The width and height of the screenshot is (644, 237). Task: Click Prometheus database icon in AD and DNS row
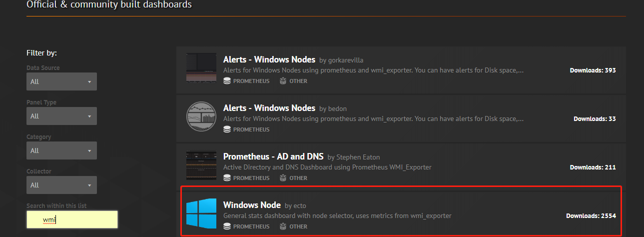coord(227,178)
